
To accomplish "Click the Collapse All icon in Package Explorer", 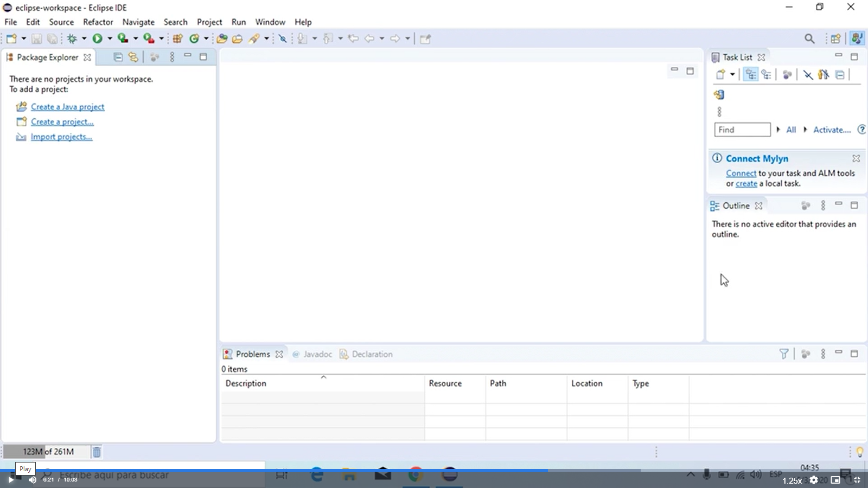I will tap(118, 57).
